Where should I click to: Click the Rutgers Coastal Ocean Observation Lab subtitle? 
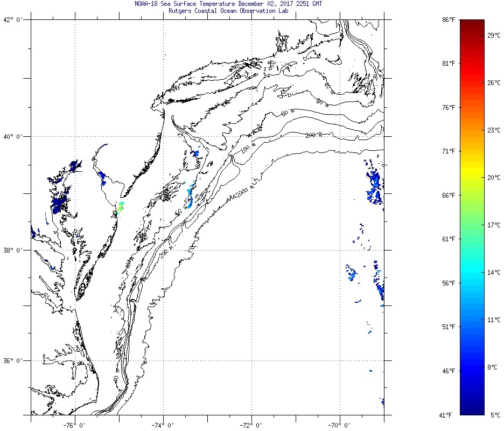[229, 10]
